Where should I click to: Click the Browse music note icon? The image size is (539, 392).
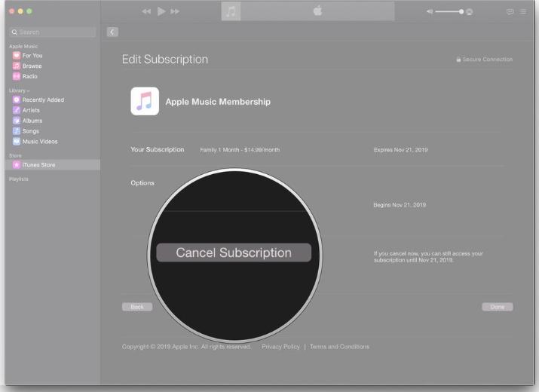pos(17,66)
